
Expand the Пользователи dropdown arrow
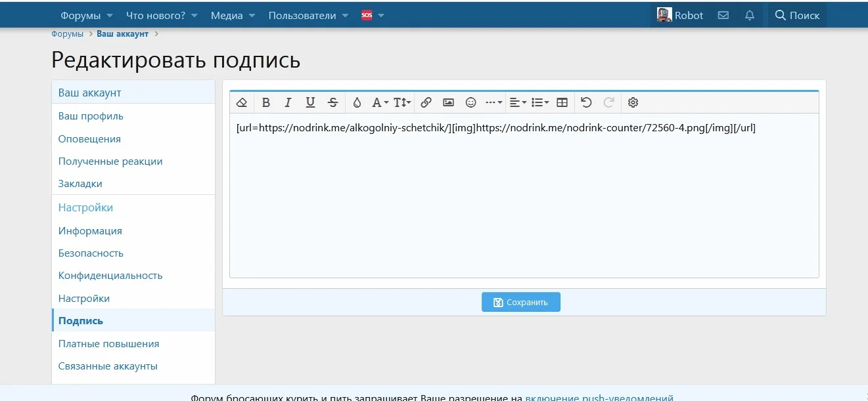[346, 15]
